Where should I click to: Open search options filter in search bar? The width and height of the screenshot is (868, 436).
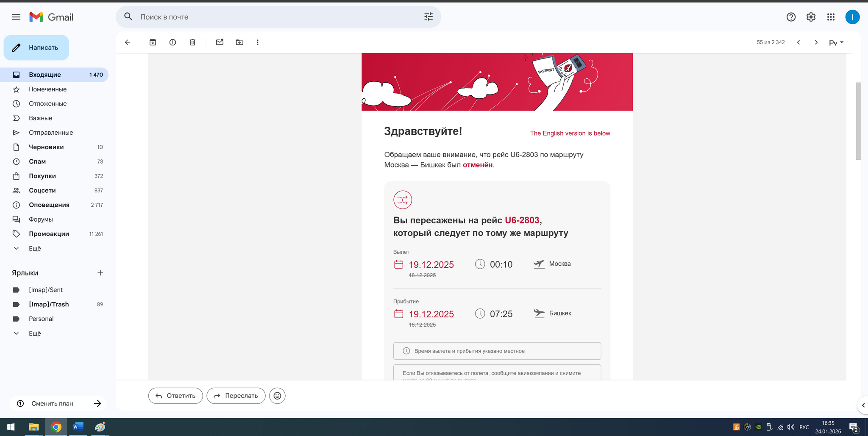click(428, 17)
